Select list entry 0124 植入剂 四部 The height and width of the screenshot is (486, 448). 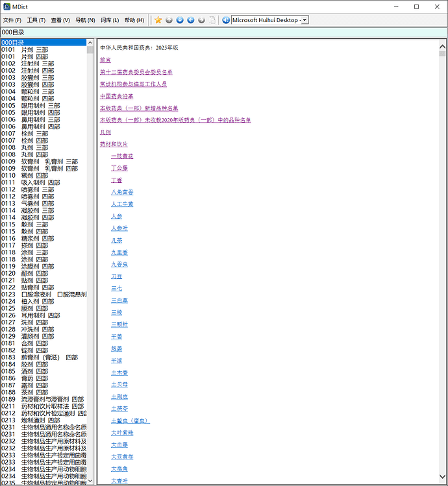[x=44, y=301]
